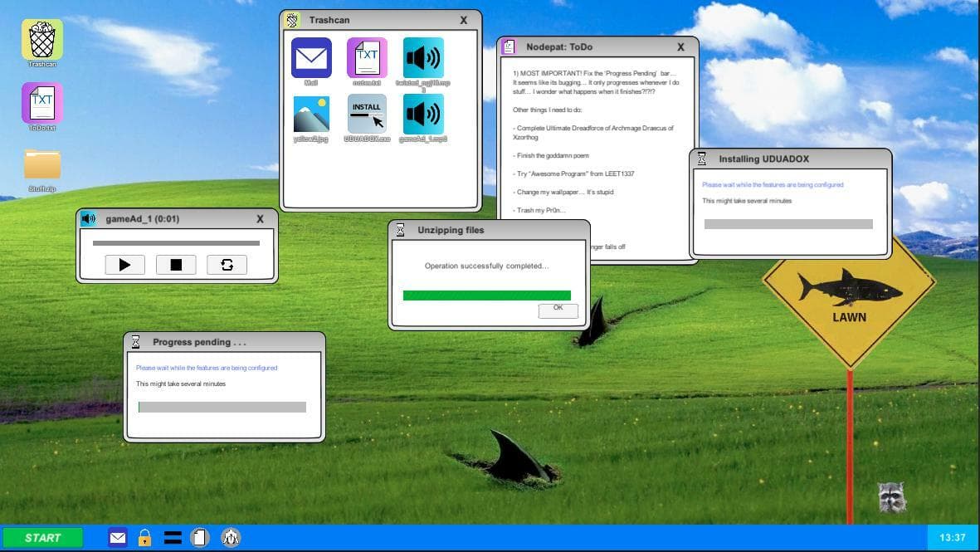Click the round gray figure taskbar icon
Image resolution: width=980 pixels, height=552 pixels.
pos(231,538)
